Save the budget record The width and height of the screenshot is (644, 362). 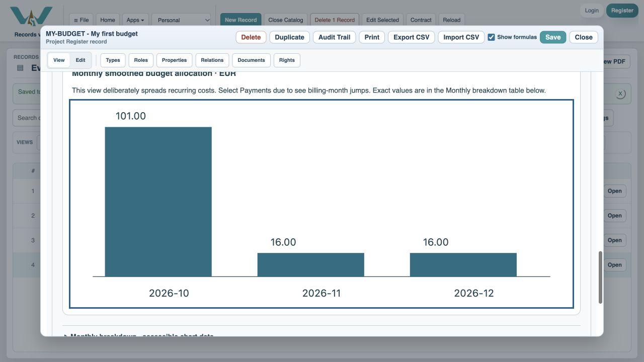[553, 37]
